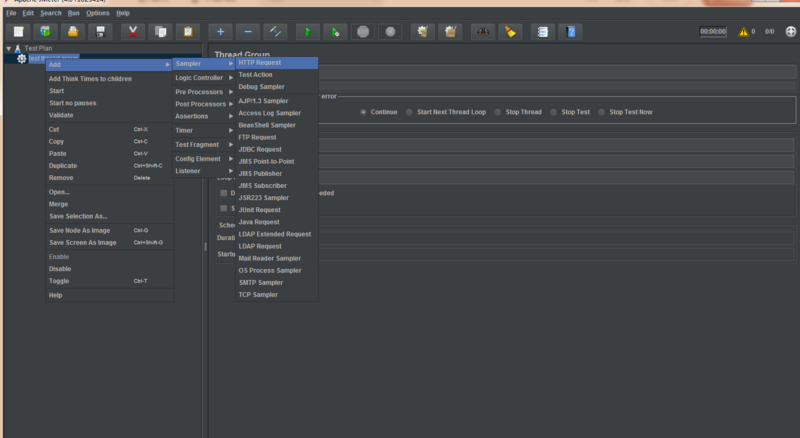Select Start Next Thread Loop option
Screen dimensions: 800x438
pyautogui.click(x=409, y=112)
